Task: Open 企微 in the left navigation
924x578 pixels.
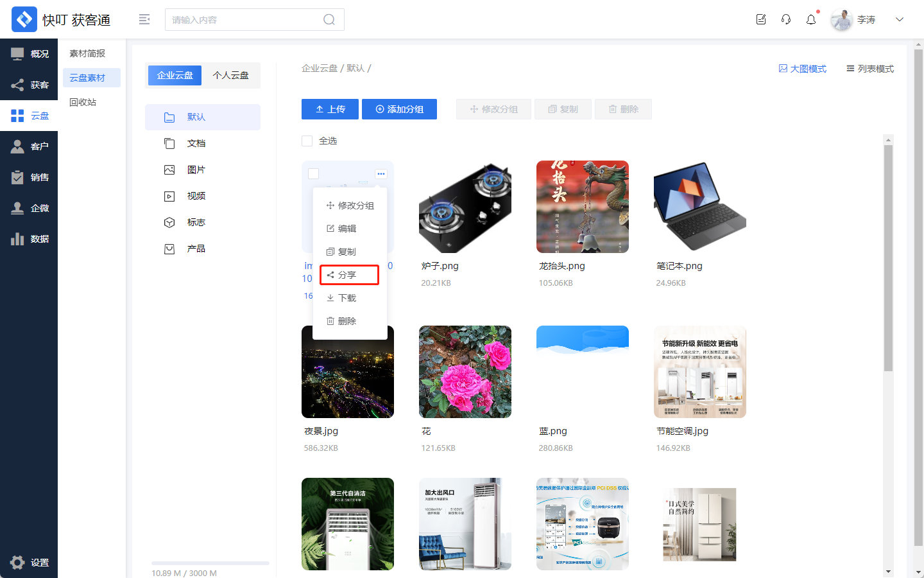Action: tap(29, 208)
